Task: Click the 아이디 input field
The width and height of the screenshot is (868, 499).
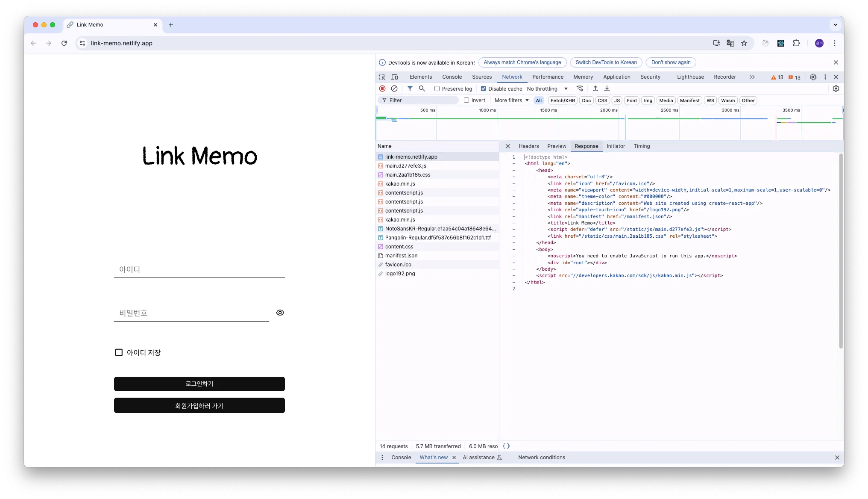Action: pyautogui.click(x=199, y=269)
